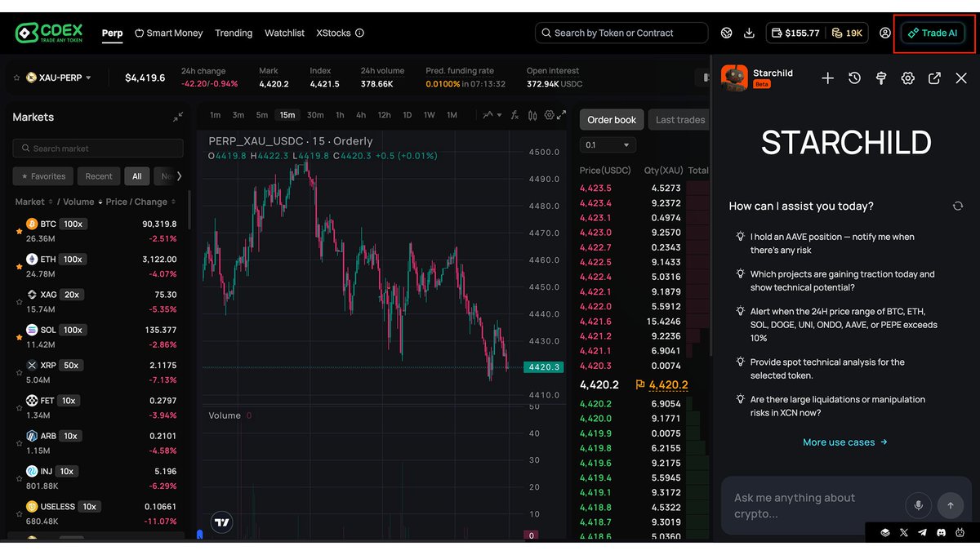
Task: Click the layers icon in footer
Action: [x=884, y=532]
